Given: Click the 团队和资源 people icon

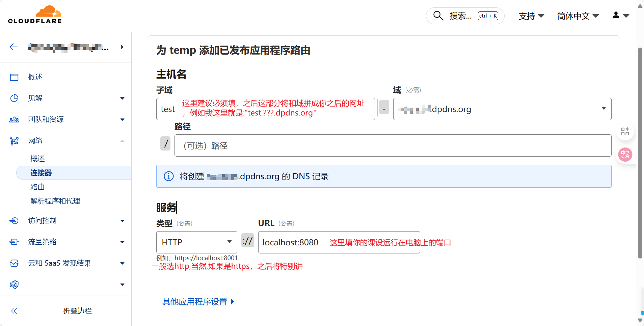Looking at the screenshot, I should click(14, 119).
